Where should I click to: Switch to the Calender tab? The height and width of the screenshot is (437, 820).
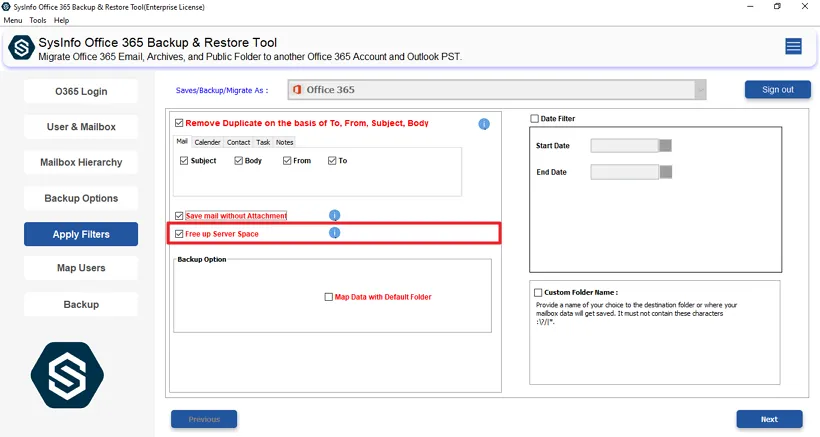207,142
